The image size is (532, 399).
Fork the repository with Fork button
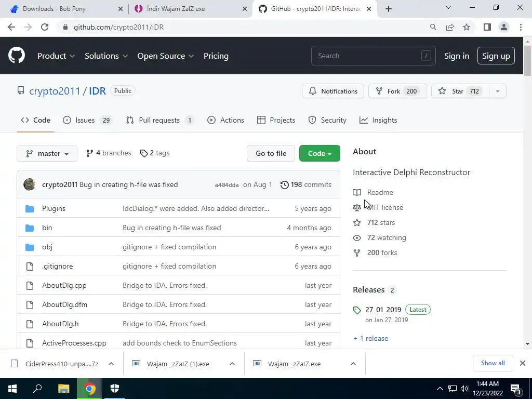(397, 91)
